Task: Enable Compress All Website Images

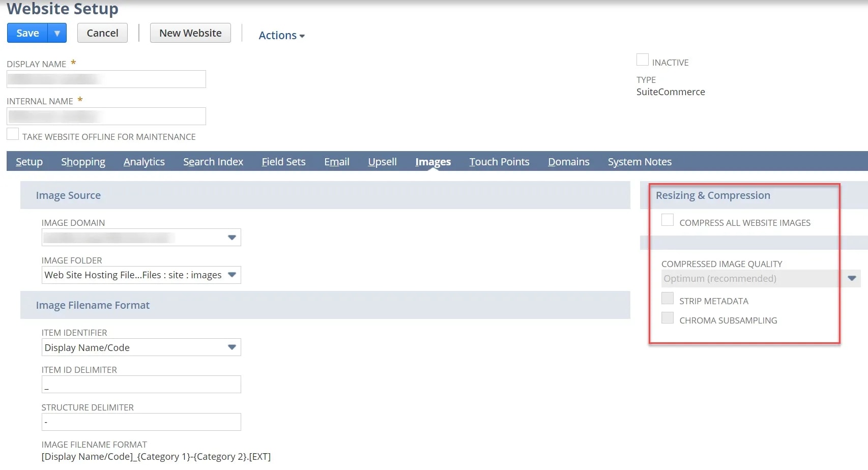Action: (x=668, y=220)
